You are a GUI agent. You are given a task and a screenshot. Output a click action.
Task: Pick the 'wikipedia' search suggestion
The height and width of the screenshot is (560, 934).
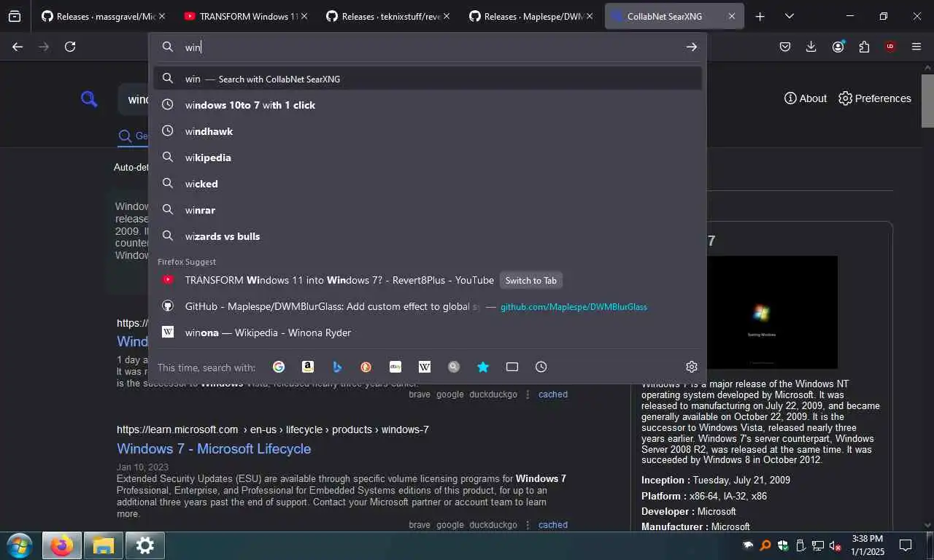tap(428, 157)
